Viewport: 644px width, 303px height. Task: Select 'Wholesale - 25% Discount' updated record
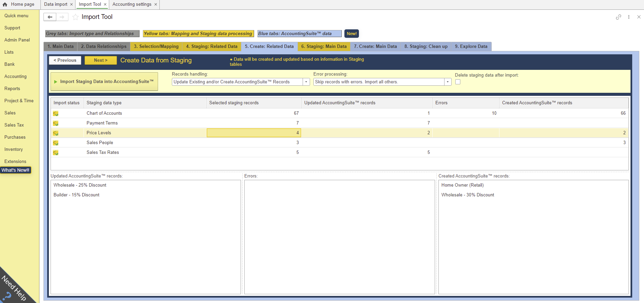coord(80,185)
